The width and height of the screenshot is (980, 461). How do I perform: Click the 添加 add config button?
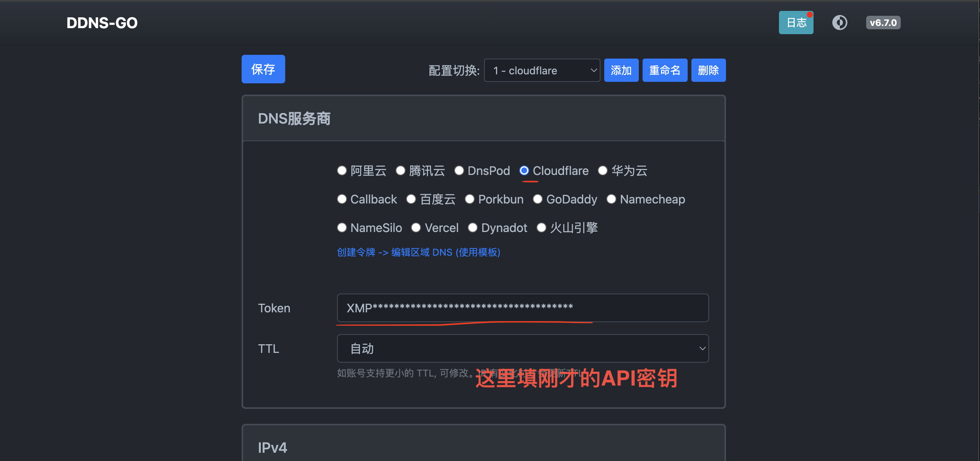click(621, 70)
